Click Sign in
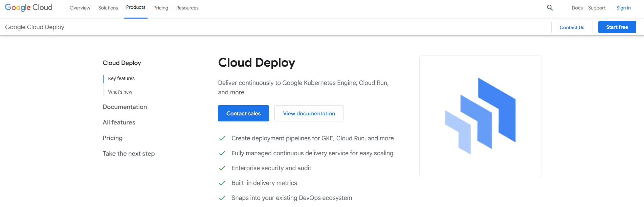This screenshot has height=207, width=644. 623,8
